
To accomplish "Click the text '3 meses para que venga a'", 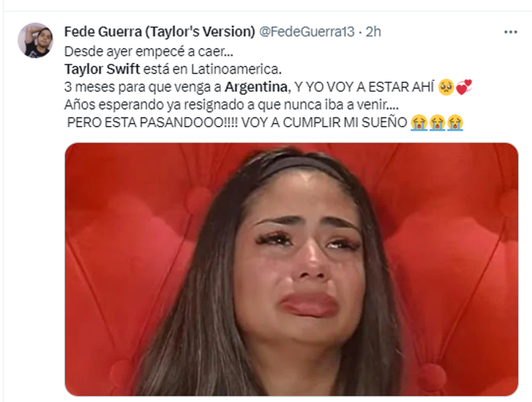I will [x=143, y=87].
